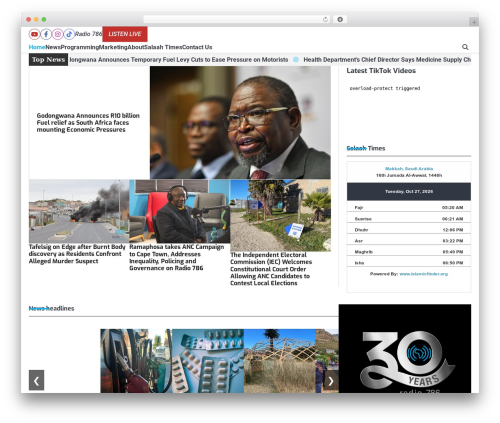Open Ramaphosa radio studio thumbnail

coord(179,211)
